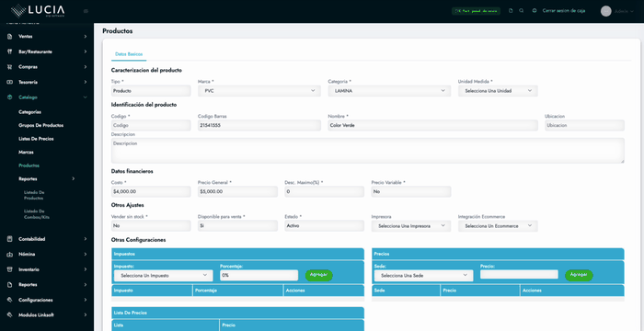Open the search magnifier icon in header
The height and width of the screenshot is (331, 644).
522,11
